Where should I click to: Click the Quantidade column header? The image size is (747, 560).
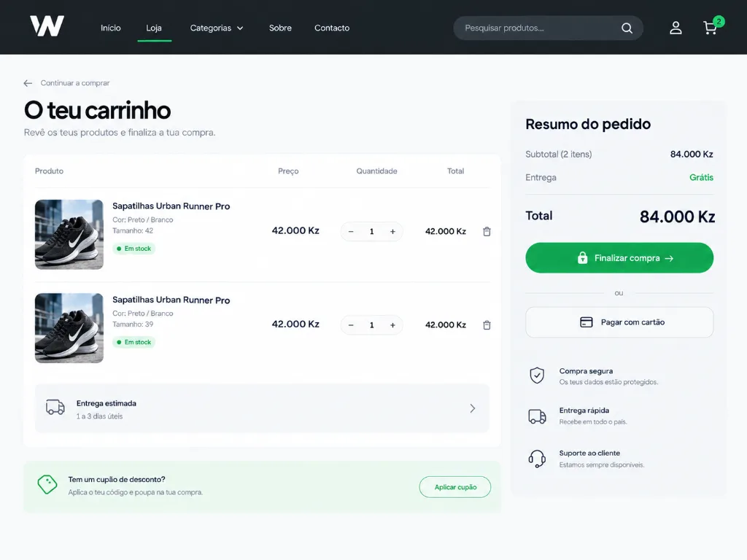377,171
